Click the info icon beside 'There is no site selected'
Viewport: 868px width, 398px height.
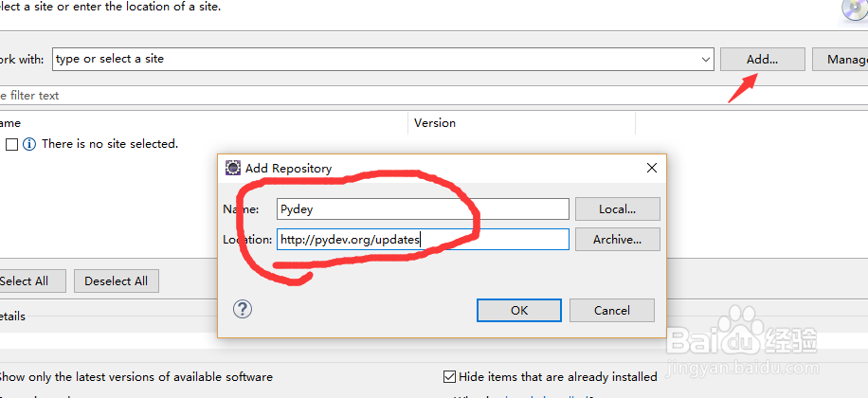coord(29,144)
